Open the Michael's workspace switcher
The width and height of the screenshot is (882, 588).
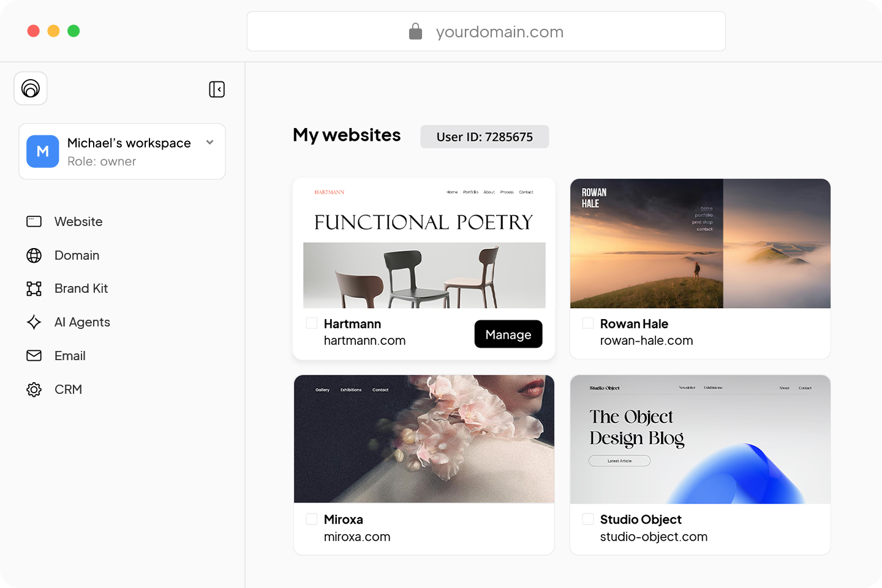coord(122,152)
